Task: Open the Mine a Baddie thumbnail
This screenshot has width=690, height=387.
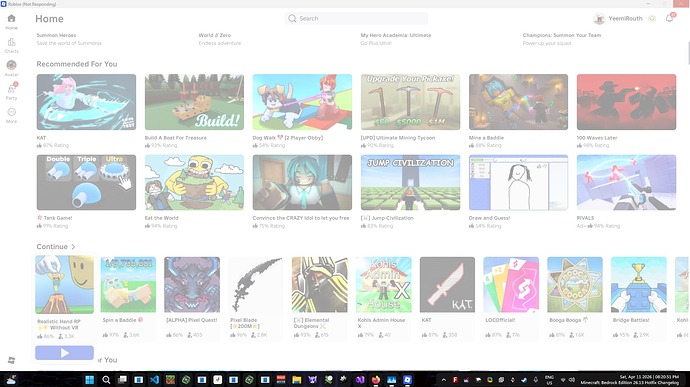Action: point(518,102)
